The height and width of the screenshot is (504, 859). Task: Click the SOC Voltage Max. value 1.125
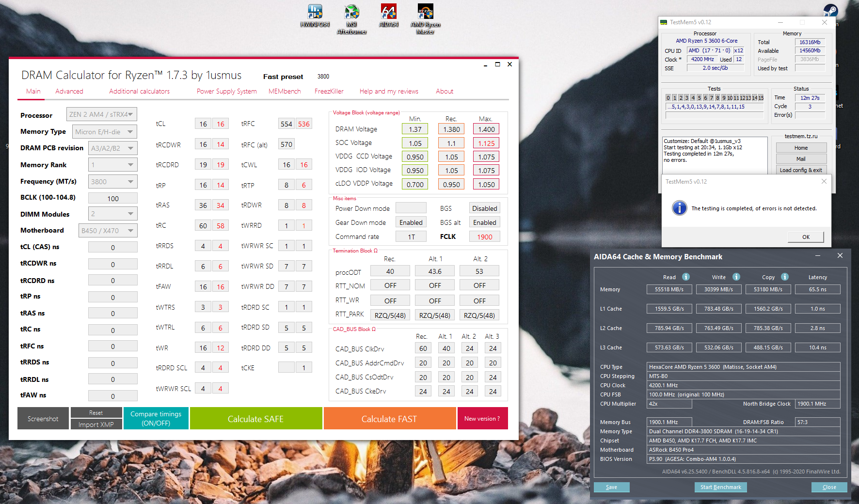click(x=486, y=143)
